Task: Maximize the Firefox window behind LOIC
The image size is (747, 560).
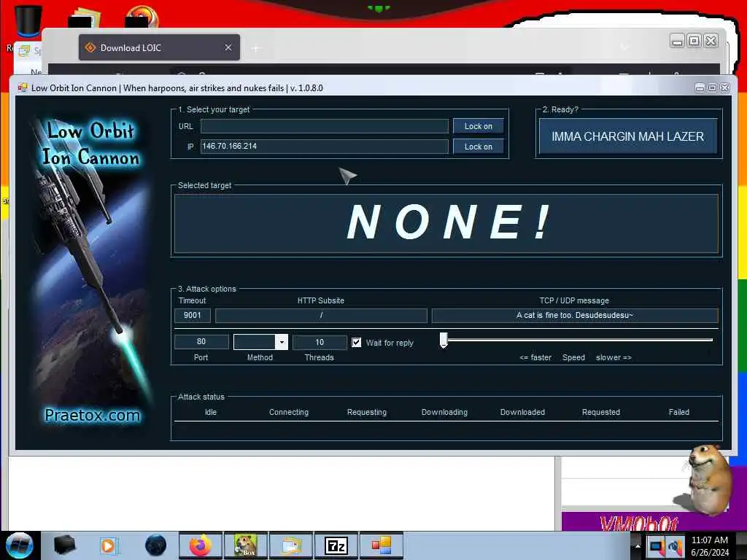Action: 694,42
